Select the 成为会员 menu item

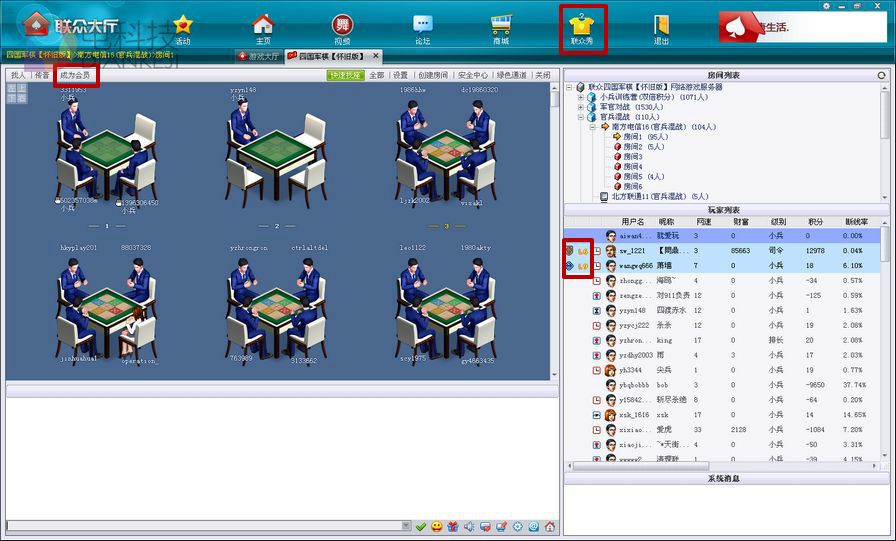click(x=75, y=75)
